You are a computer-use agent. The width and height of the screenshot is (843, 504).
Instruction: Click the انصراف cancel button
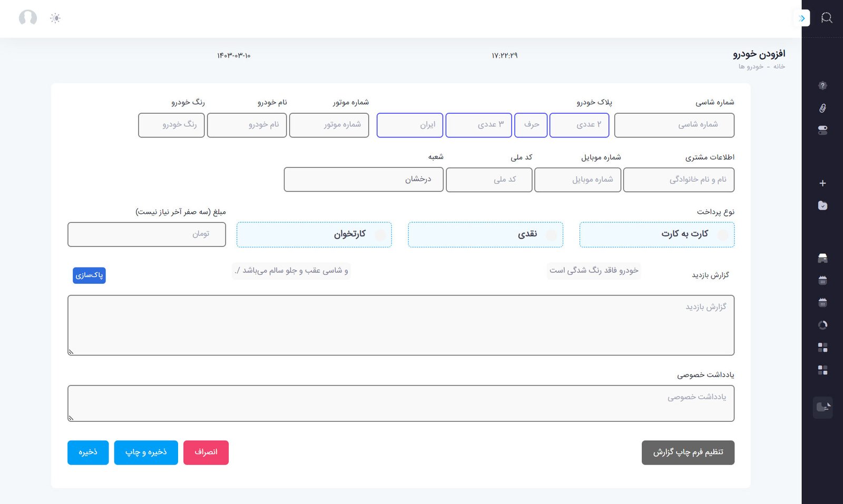click(206, 452)
